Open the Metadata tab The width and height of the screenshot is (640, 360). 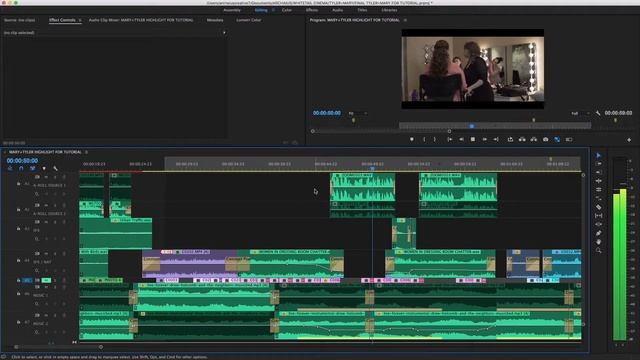point(215,20)
